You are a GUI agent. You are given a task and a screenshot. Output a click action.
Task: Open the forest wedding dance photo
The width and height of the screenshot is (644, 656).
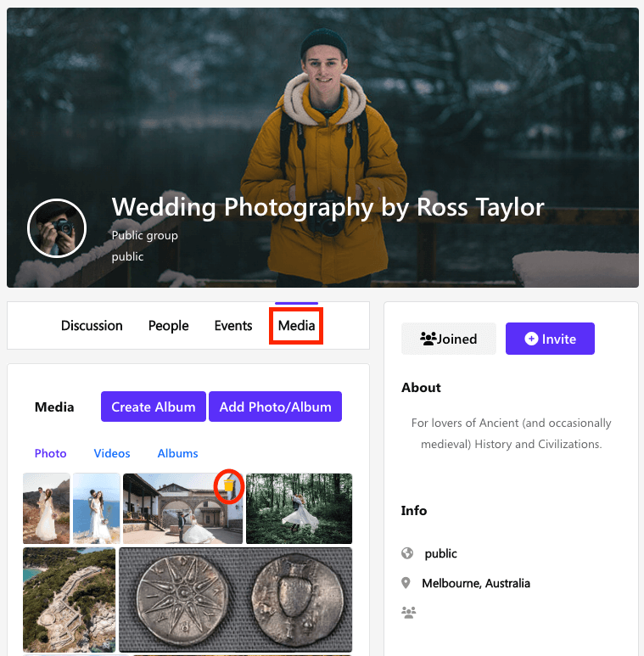tap(299, 508)
